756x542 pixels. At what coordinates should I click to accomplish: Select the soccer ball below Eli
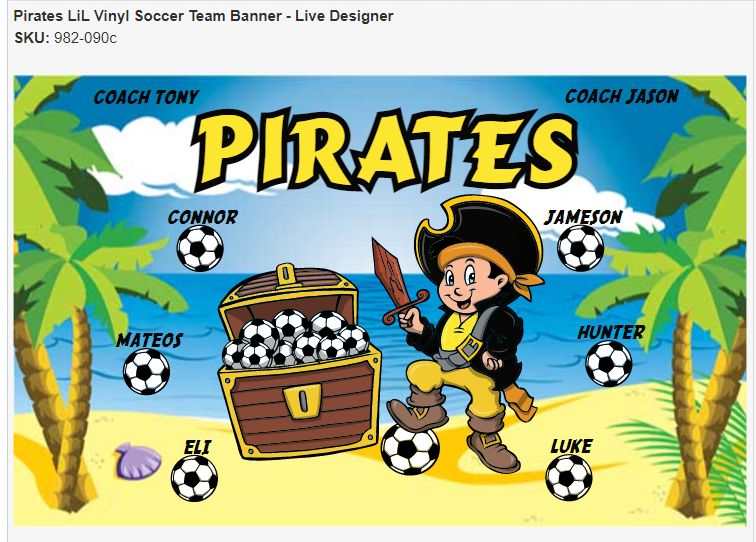click(194, 478)
